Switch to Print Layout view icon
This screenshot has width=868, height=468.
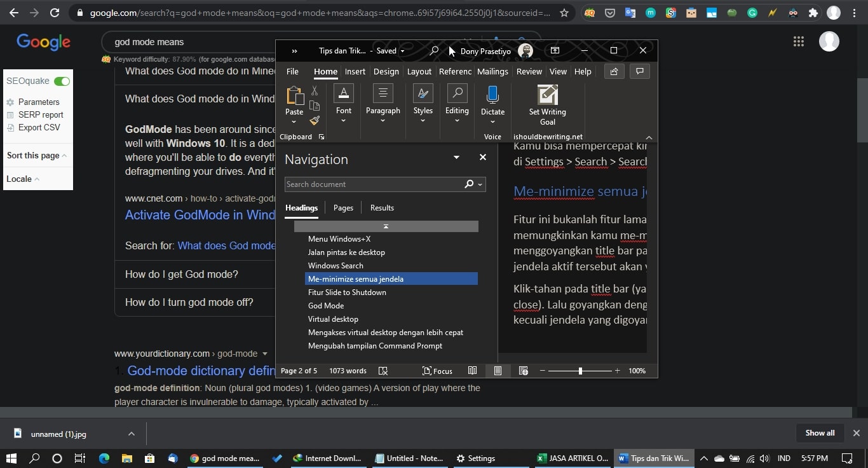(x=498, y=371)
